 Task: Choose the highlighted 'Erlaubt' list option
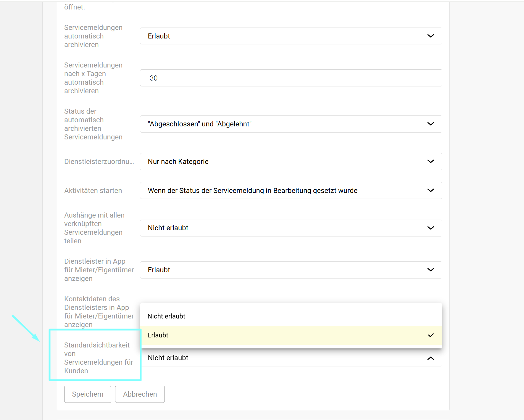coord(158,335)
